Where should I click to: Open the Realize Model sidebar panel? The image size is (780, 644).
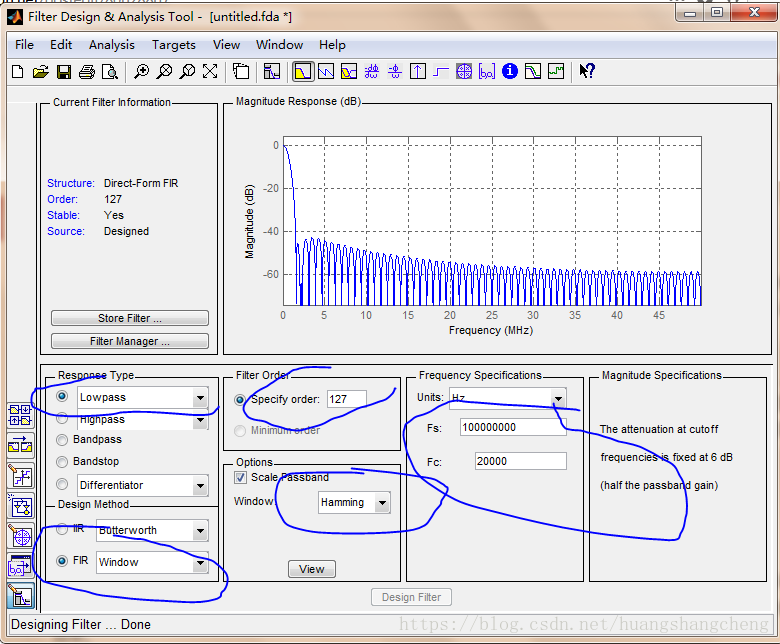(x=20, y=506)
